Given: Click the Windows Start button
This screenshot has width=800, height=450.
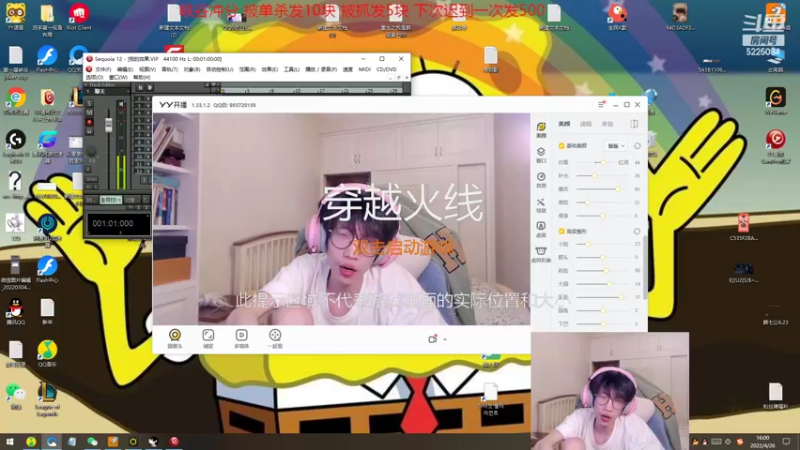Looking at the screenshot, I should 10,441.
